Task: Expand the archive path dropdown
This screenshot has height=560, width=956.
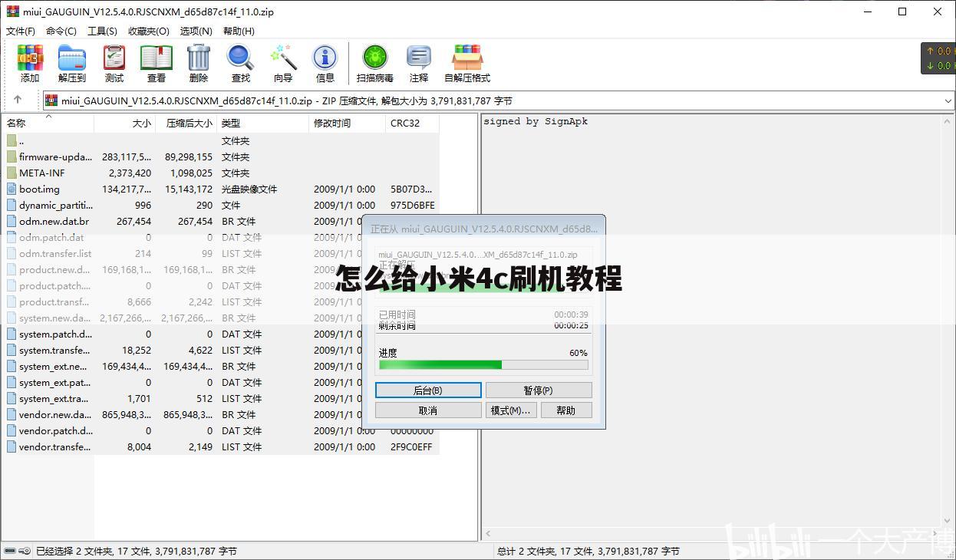Action: (948, 100)
